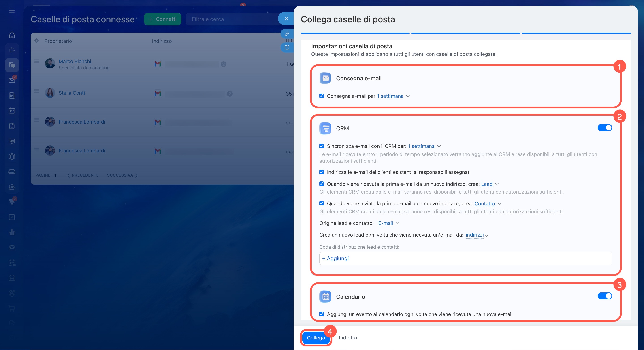Disable the Calendario toggle switch

pyautogui.click(x=604, y=296)
